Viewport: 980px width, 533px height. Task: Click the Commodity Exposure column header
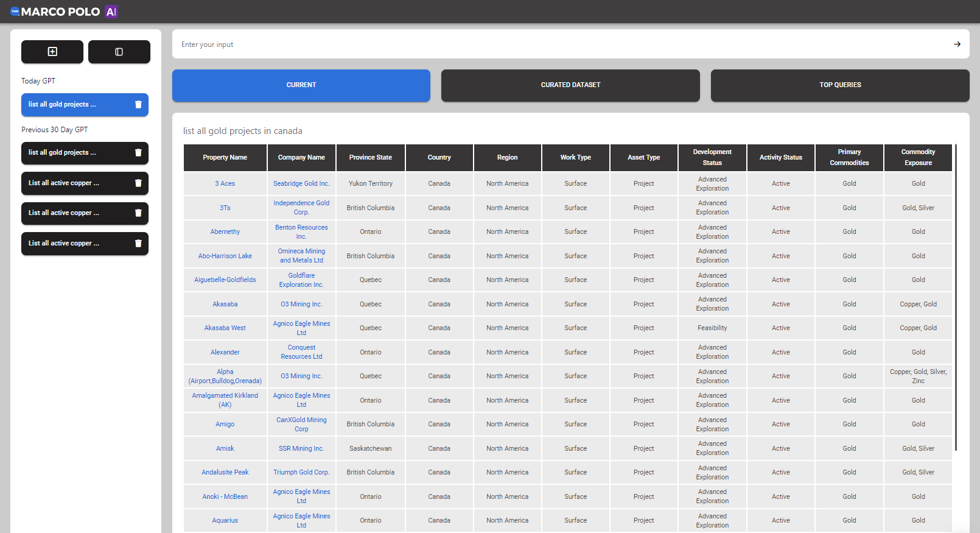(918, 158)
